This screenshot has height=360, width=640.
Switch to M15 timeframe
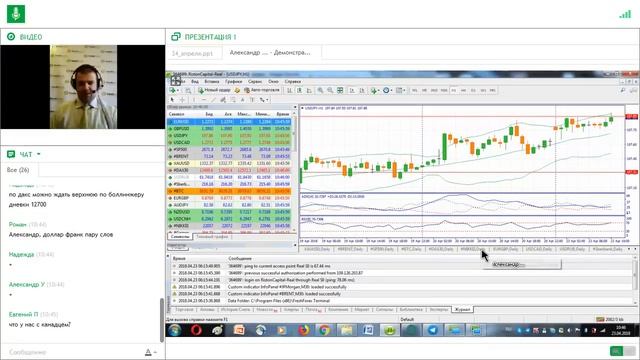pyautogui.click(x=434, y=90)
